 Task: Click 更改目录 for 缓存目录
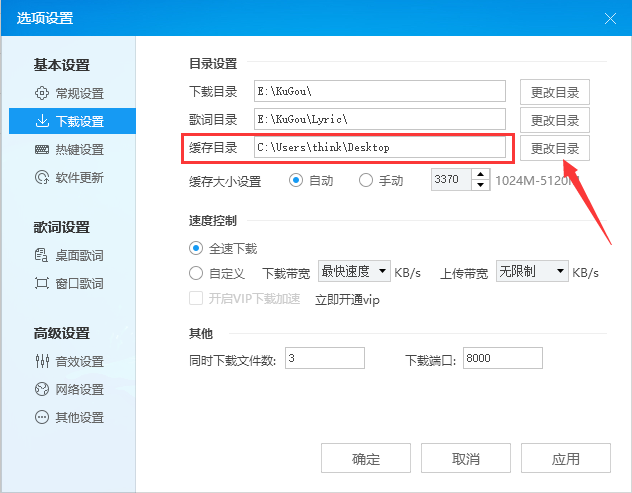[x=555, y=148]
